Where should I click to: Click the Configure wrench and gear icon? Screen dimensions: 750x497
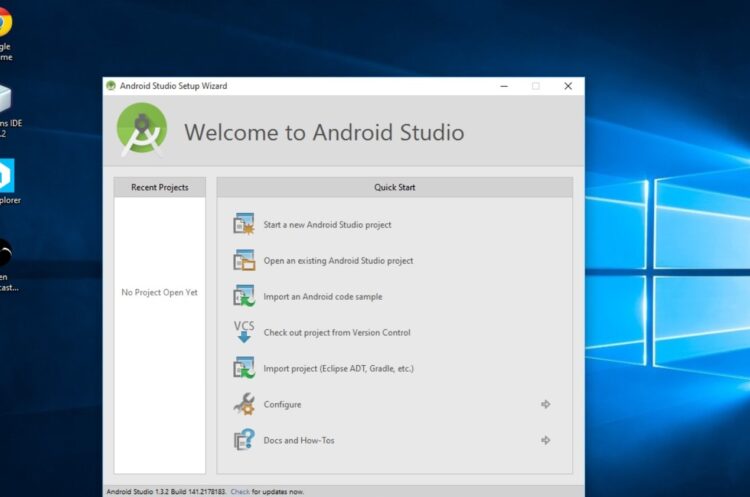tap(244, 404)
